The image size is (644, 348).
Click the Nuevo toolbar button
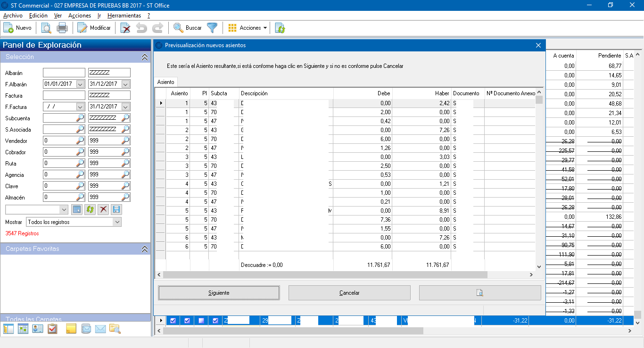17,28
